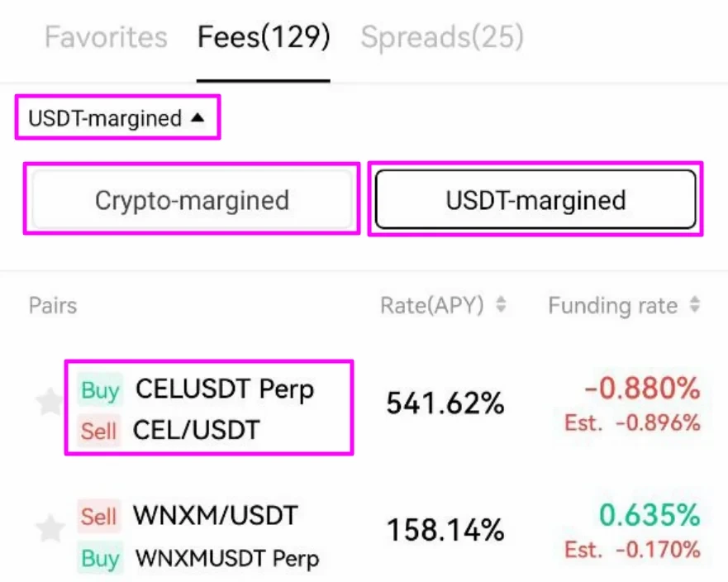728x582 pixels.
Task: Star the WNXM/USDT pair as favorite
Action: tap(50, 527)
